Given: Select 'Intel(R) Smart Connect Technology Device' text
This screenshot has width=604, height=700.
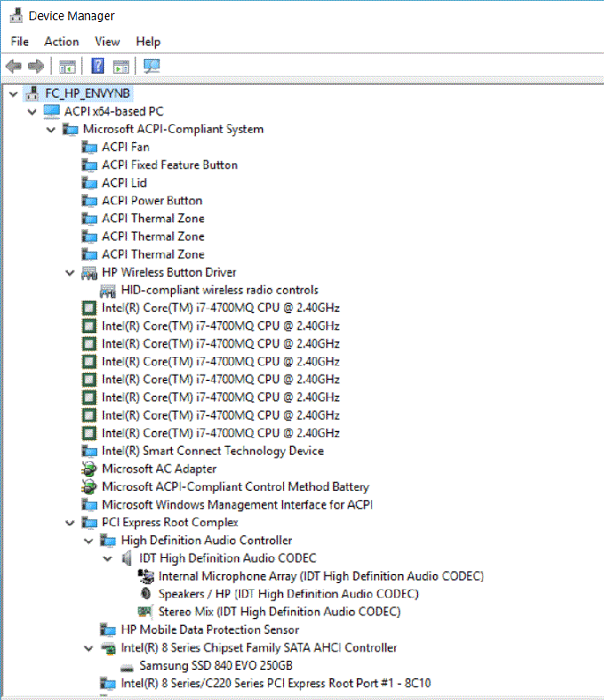Looking at the screenshot, I should point(213,451).
